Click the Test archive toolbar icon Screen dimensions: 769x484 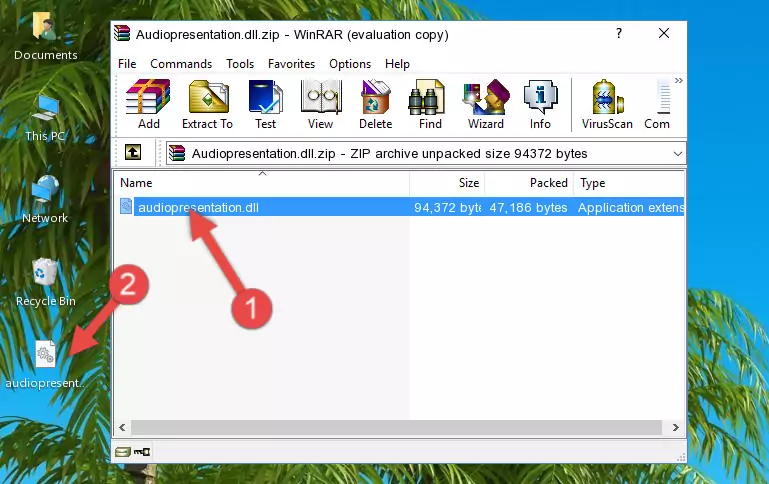(x=265, y=104)
